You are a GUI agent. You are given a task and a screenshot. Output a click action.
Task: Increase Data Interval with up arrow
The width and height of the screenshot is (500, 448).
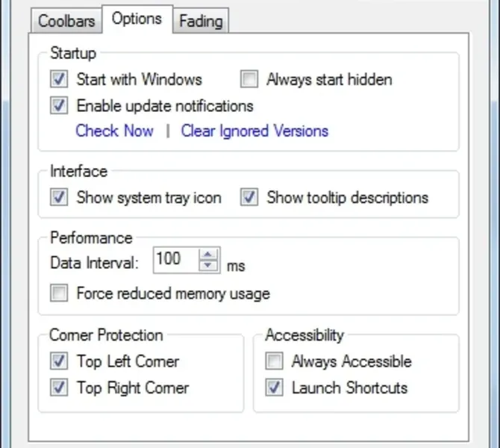pyautogui.click(x=208, y=255)
